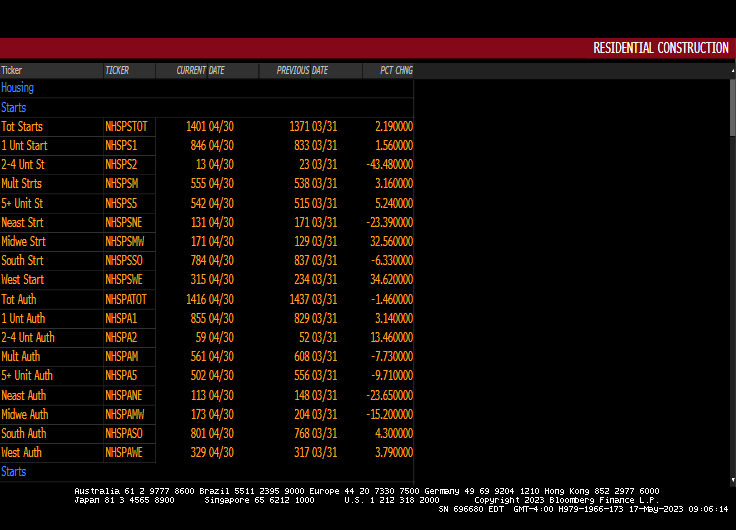Click the bottom Starts label under West Auth
This screenshot has height=530, width=736.
(x=14, y=471)
